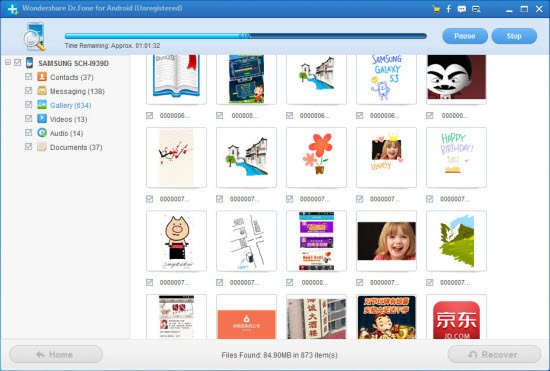Image resolution: width=550 pixels, height=371 pixels.
Task: Open the hand-drawn map thumbnail
Action: coord(246,241)
